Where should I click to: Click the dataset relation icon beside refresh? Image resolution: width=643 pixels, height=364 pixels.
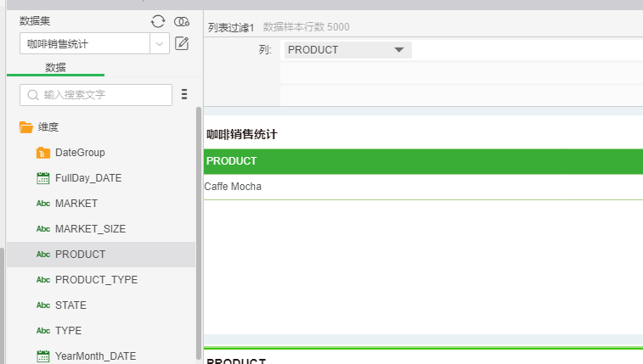[182, 21]
